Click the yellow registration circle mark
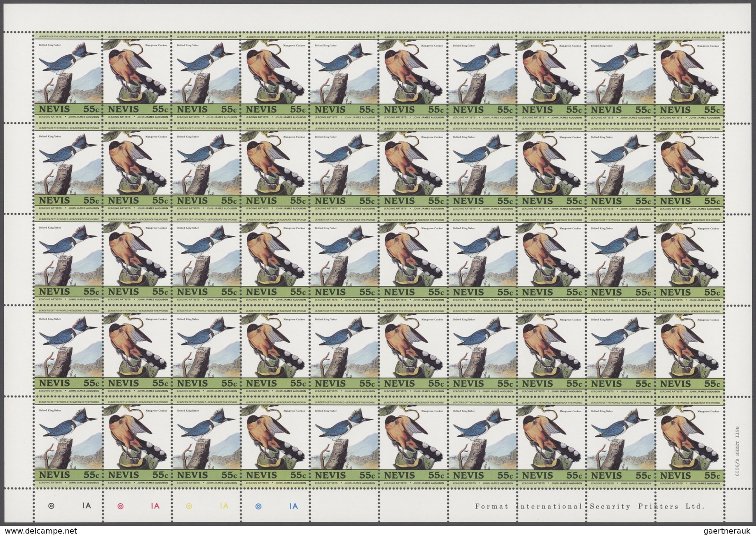Viewport: 756px width, 535px height. pyautogui.click(x=189, y=506)
